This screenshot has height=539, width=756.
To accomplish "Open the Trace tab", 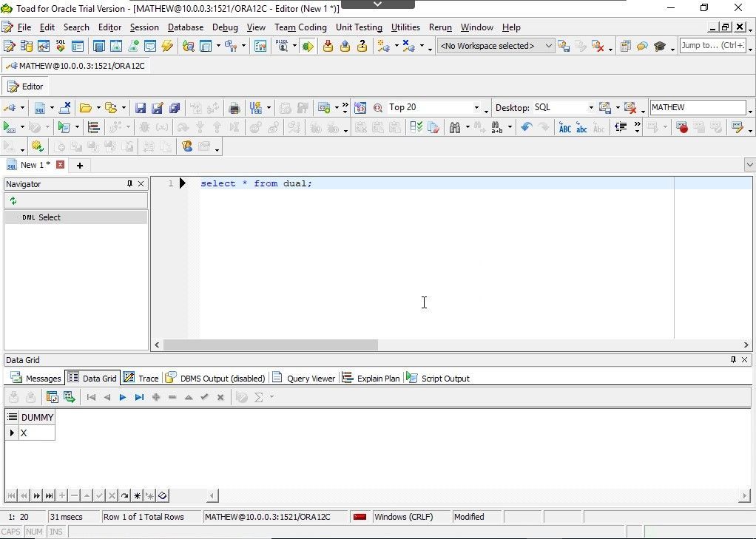I will 141,378.
